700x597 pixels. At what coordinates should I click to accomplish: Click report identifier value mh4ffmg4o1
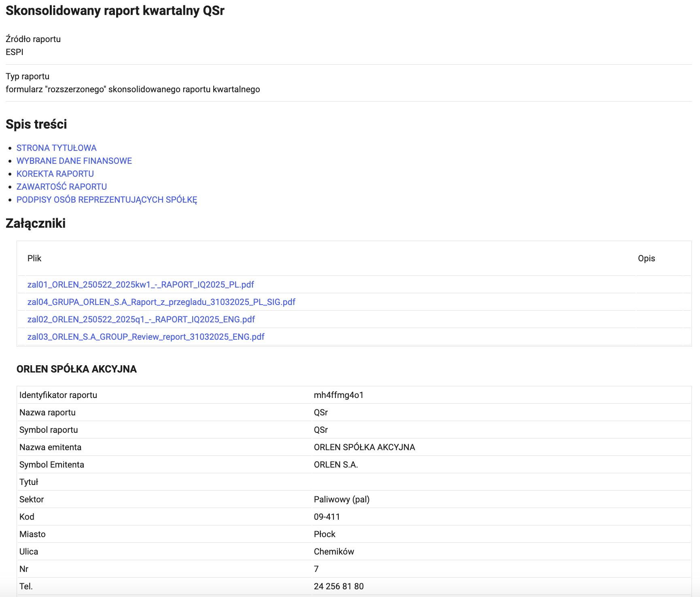click(x=338, y=395)
